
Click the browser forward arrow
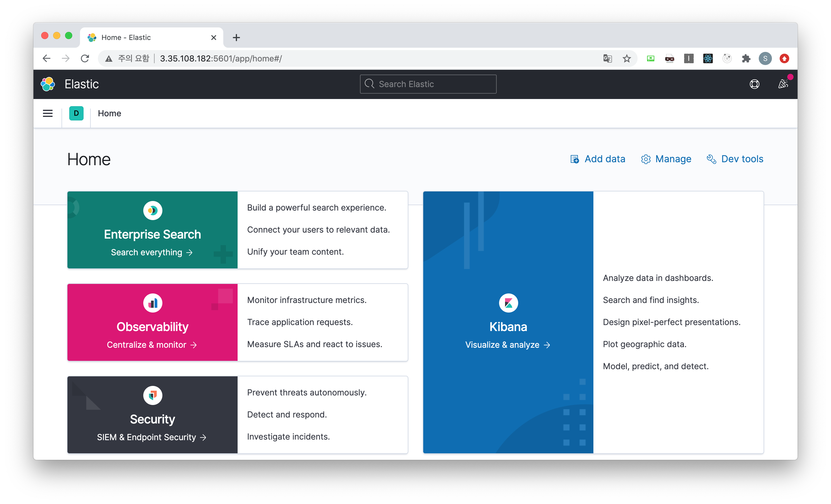point(66,59)
